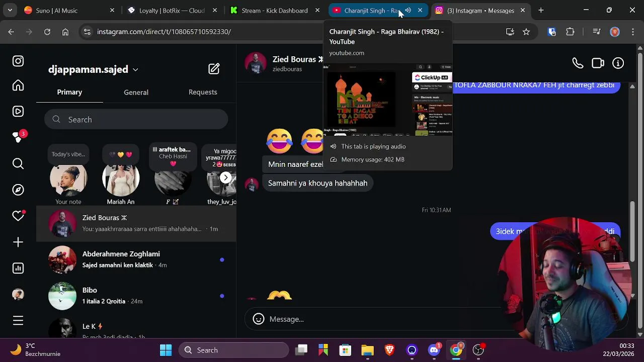Screen dimensions: 644x362
Task: Open OBS Studio from the taskbar
Action: 478,350
